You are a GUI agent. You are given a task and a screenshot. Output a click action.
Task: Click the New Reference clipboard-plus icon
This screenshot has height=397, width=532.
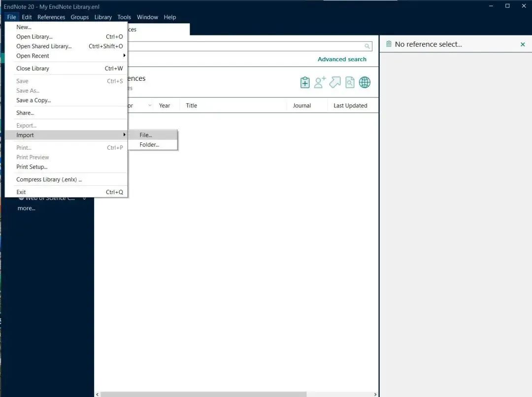point(305,82)
